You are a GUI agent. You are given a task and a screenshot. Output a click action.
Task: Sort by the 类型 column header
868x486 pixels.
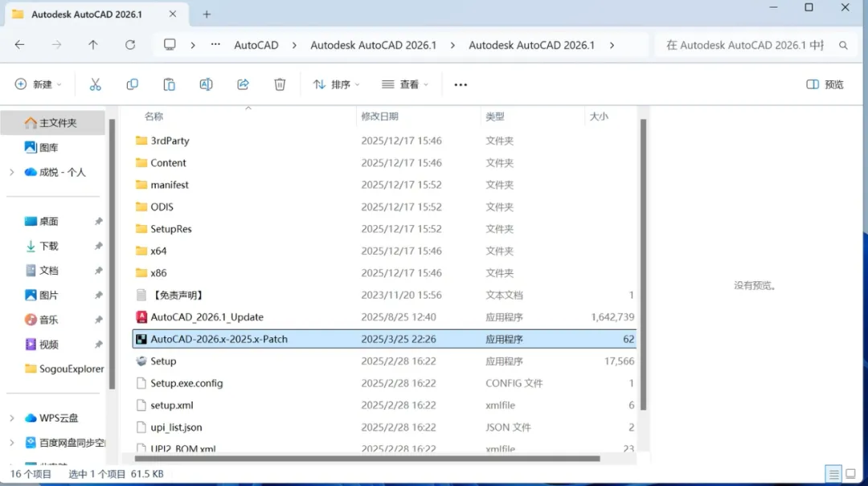tap(495, 116)
